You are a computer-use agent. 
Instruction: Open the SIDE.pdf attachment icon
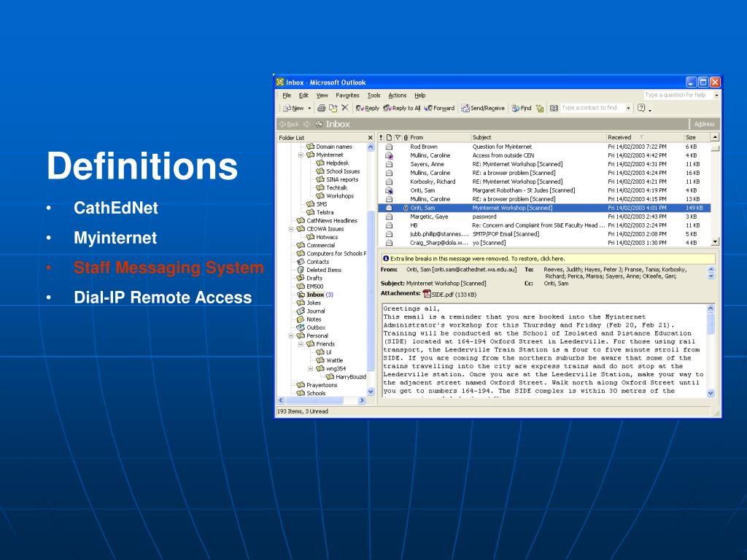pos(427,295)
